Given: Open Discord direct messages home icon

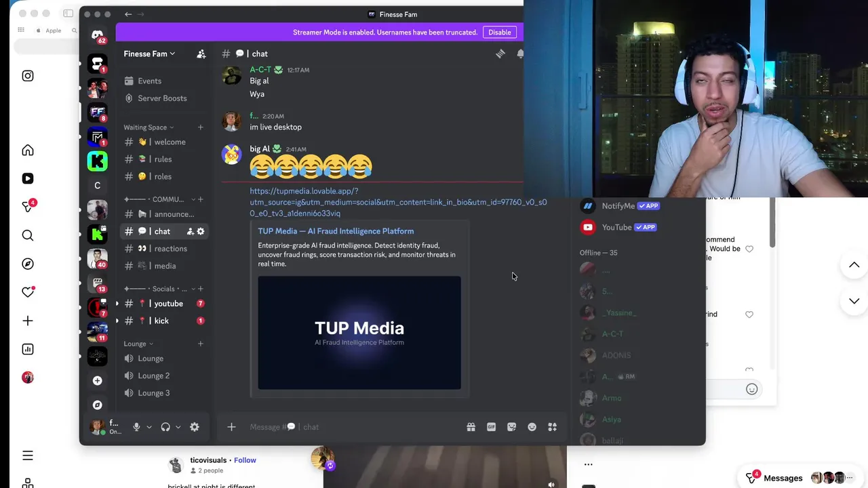Looking at the screenshot, I should 98,35.
